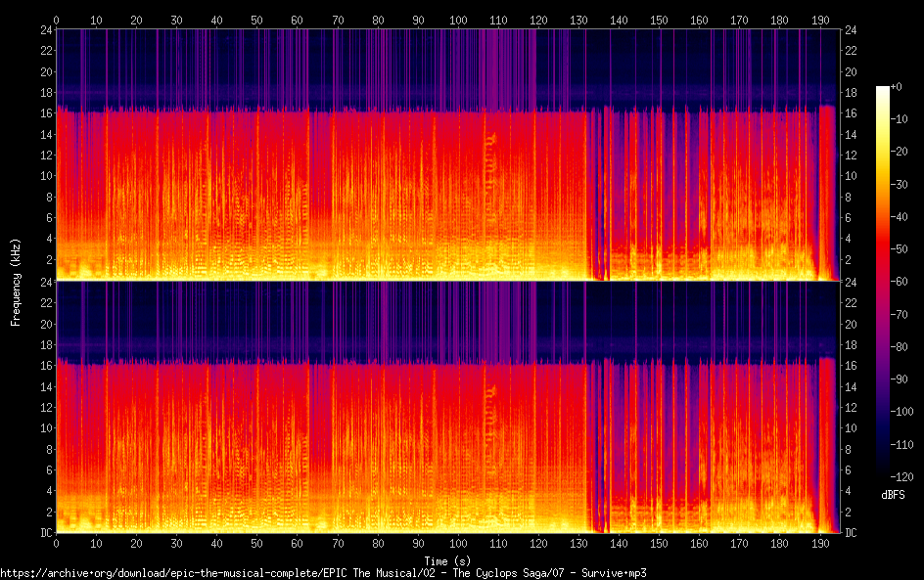The image size is (924, 580).
Task: Click the 24 kHz label at the top right axis
Action: (x=851, y=30)
